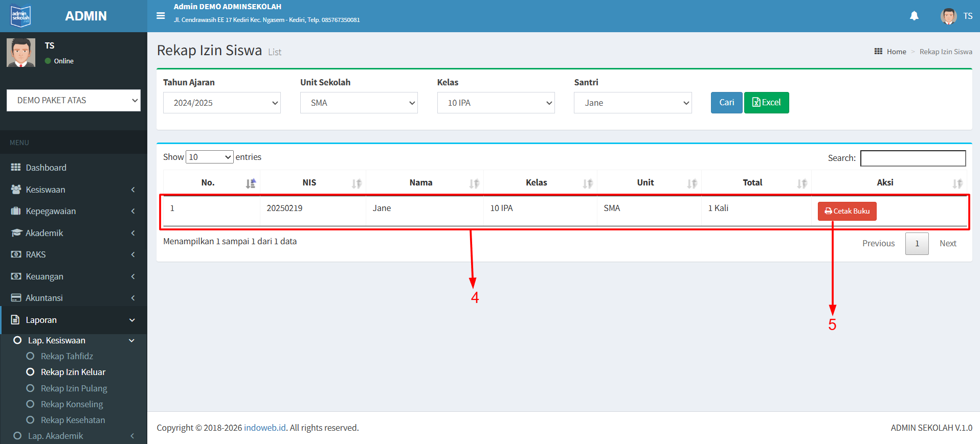The width and height of the screenshot is (980, 444).
Task: Sort table by No. column icon
Action: [251, 183]
